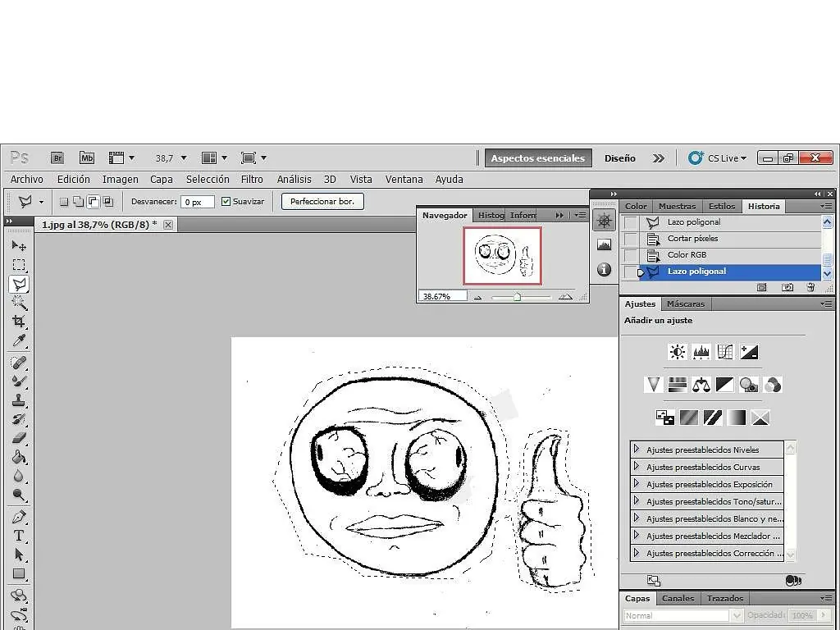Toggle the Suavizar checkbox
The image size is (840, 630).
[226, 202]
